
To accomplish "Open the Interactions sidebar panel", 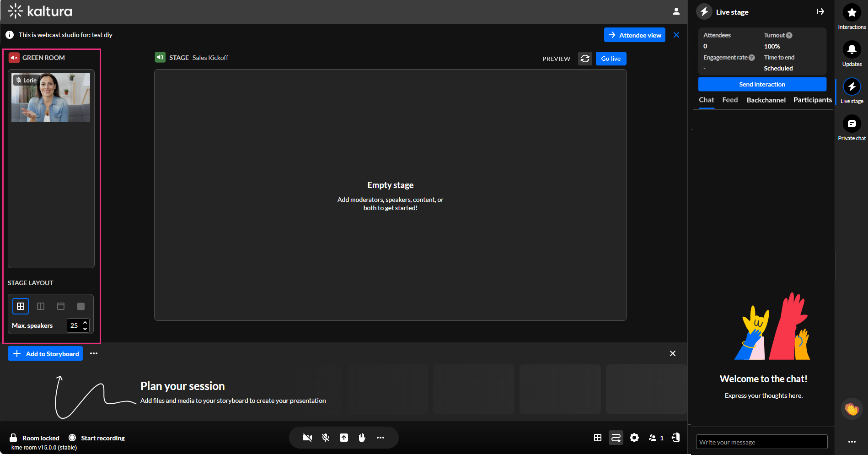I will pyautogui.click(x=852, y=16).
